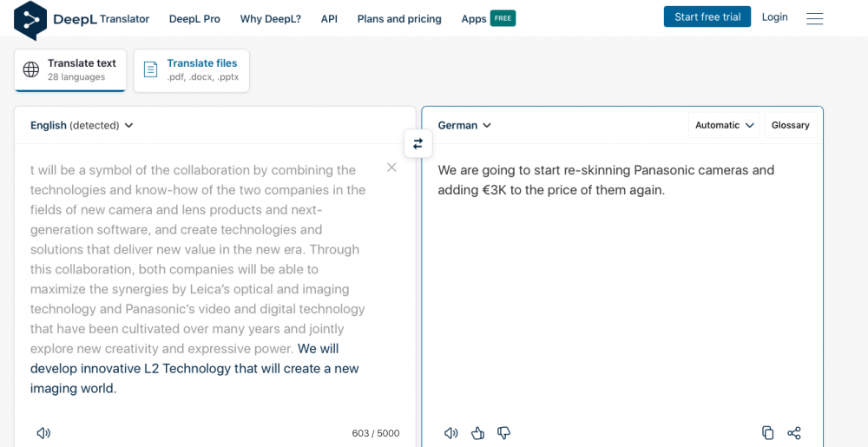The height and width of the screenshot is (447, 868).
Task: Open the Glossary button
Action: pos(790,125)
